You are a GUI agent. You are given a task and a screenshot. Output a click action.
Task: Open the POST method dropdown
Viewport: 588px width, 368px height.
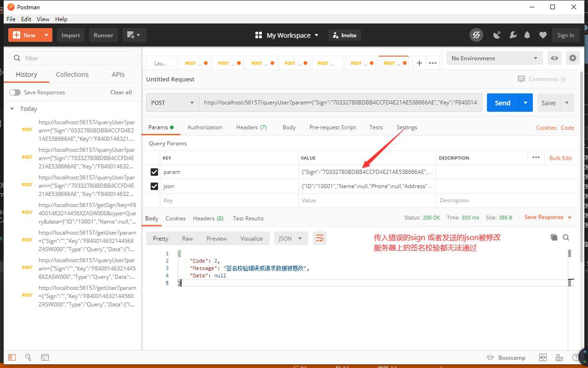173,103
